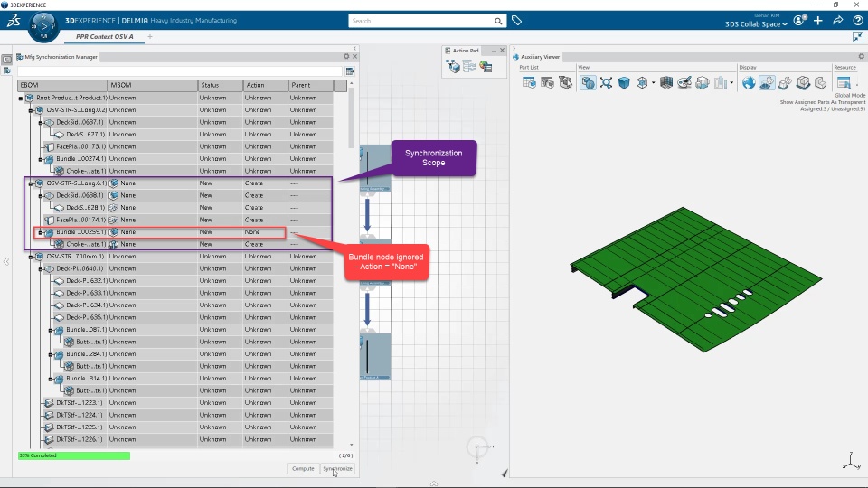868x488 pixels.
Task: Click the 3D grid planes icon
Action: (x=666, y=83)
